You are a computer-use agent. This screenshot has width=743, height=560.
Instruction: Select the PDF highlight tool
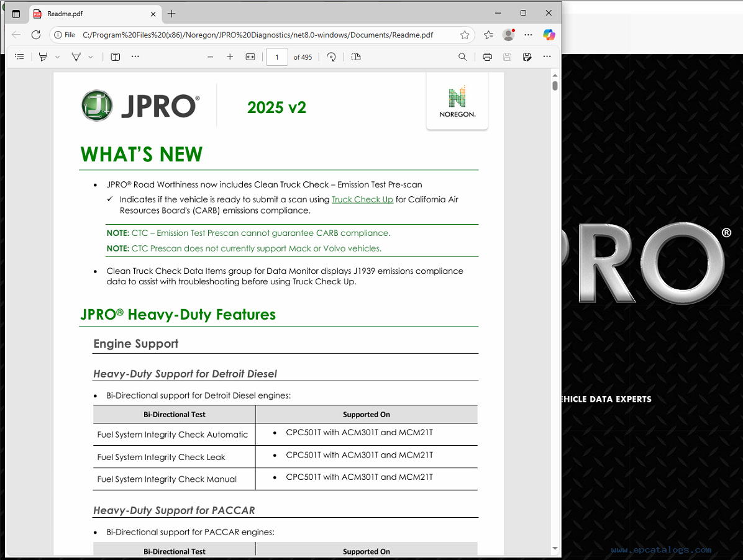point(43,56)
